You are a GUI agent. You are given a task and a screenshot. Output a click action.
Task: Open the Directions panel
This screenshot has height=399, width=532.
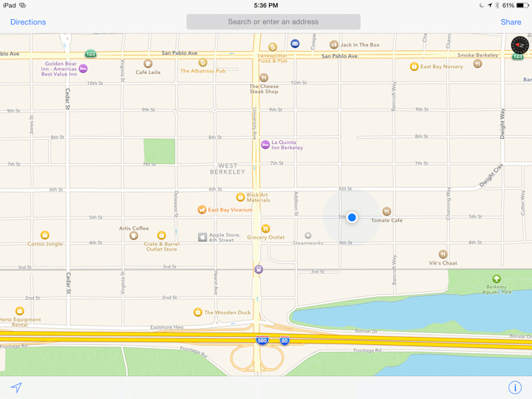[28, 22]
